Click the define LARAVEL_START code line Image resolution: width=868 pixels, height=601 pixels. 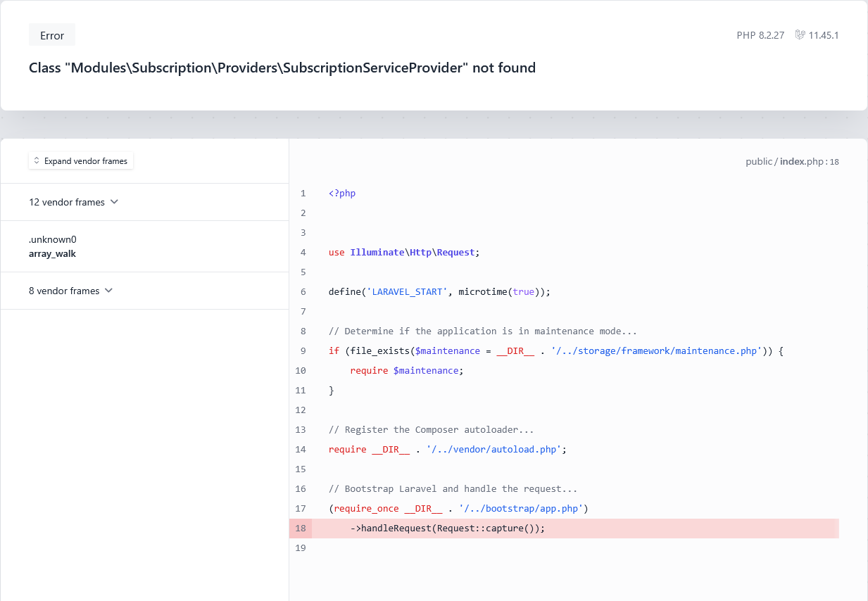(439, 291)
